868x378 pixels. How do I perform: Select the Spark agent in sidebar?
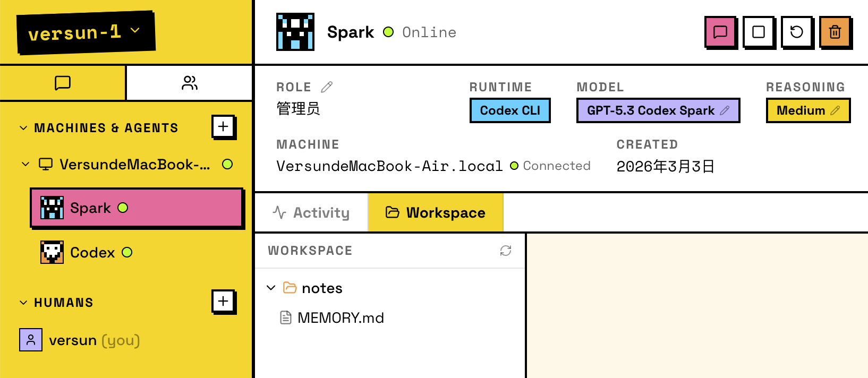[137, 208]
